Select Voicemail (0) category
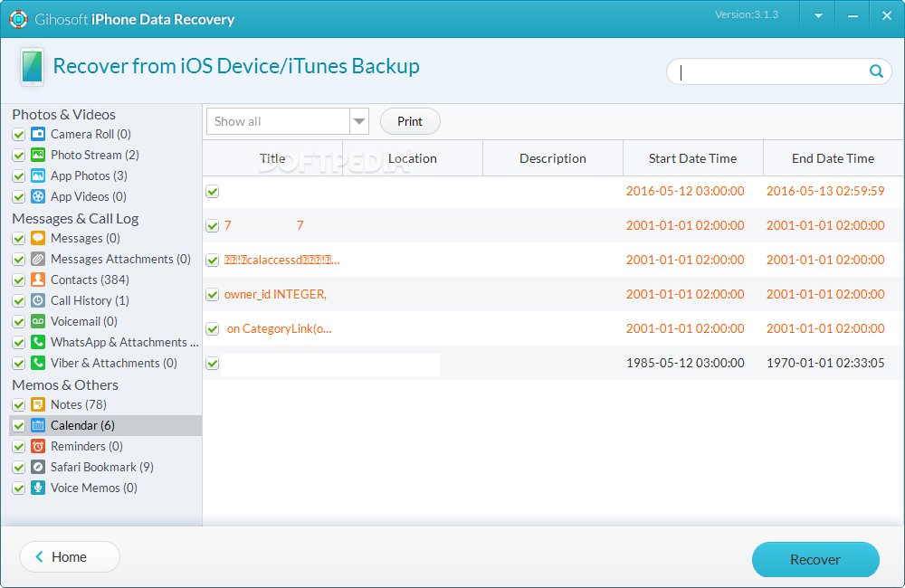The height and width of the screenshot is (588, 905). tap(84, 321)
